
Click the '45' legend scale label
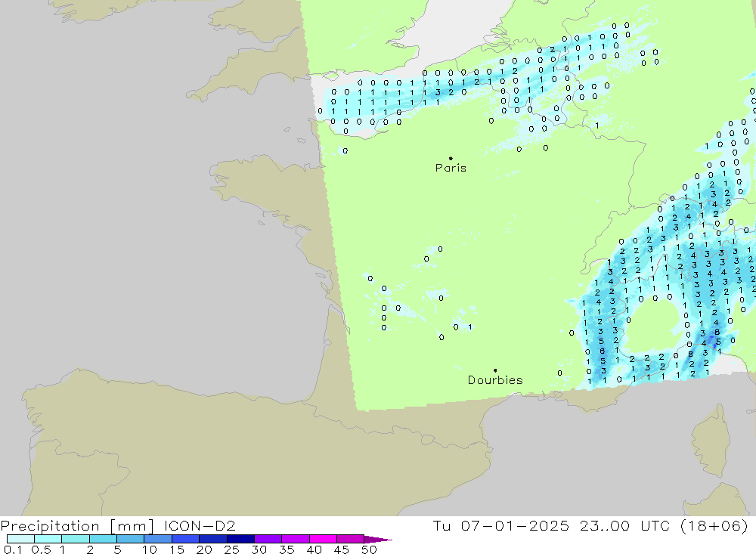342,549
